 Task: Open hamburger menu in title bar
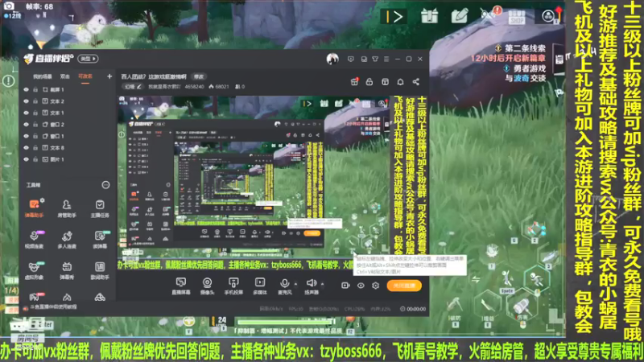click(x=386, y=59)
